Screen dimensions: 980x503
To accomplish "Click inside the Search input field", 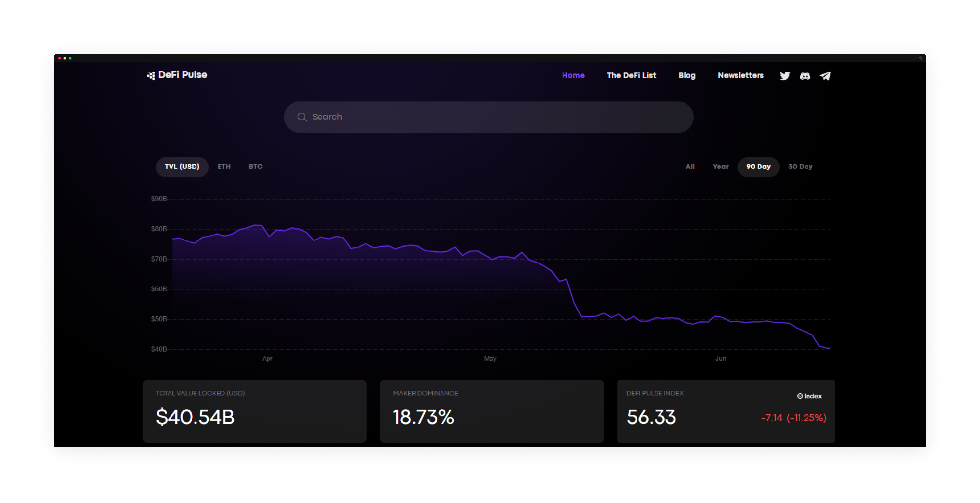I will [x=489, y=117].
